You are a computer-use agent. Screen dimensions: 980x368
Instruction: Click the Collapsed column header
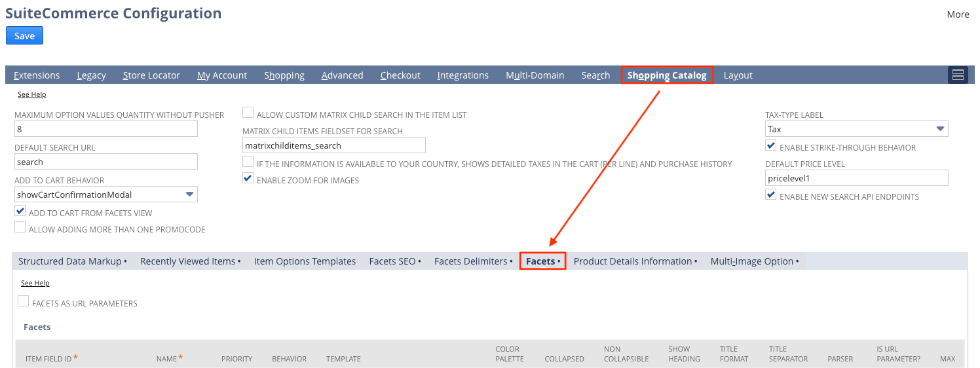pos(564,359)
